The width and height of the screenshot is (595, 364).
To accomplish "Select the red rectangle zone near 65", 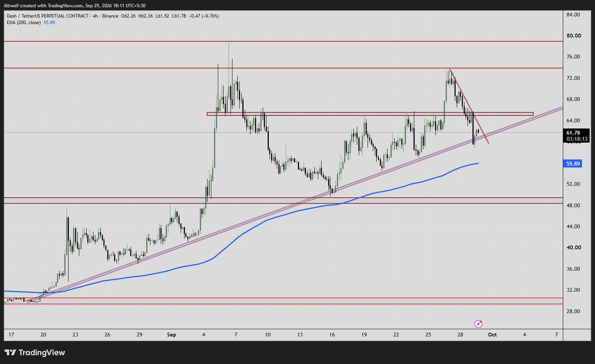I will pyautogui.click(x=370, y=114).
